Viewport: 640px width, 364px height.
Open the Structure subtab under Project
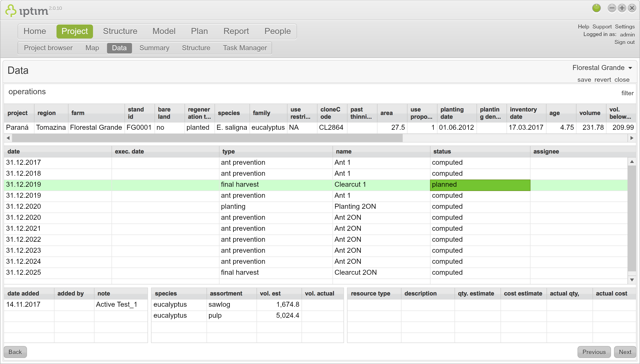tap(196, 48)
